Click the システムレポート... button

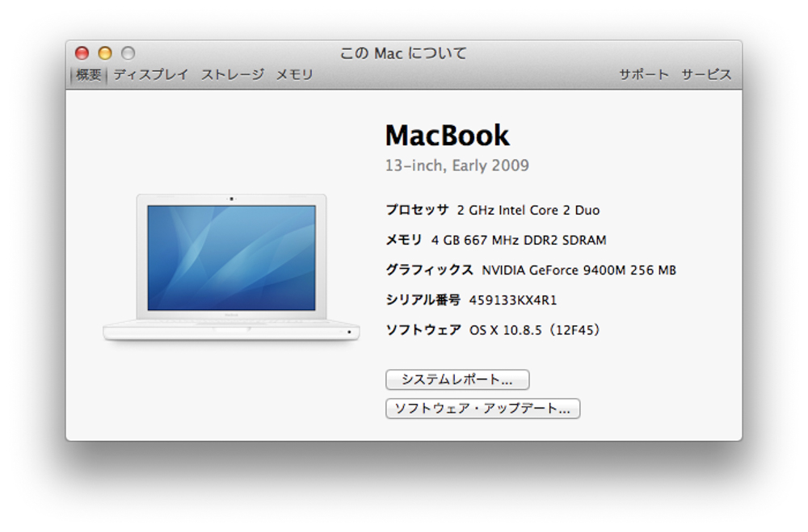point(457,379)
